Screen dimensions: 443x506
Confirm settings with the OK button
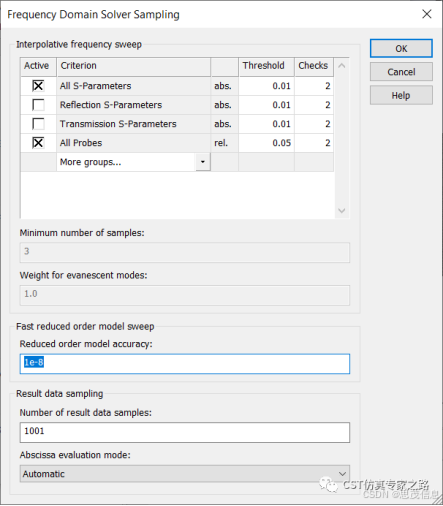(401, 49)
